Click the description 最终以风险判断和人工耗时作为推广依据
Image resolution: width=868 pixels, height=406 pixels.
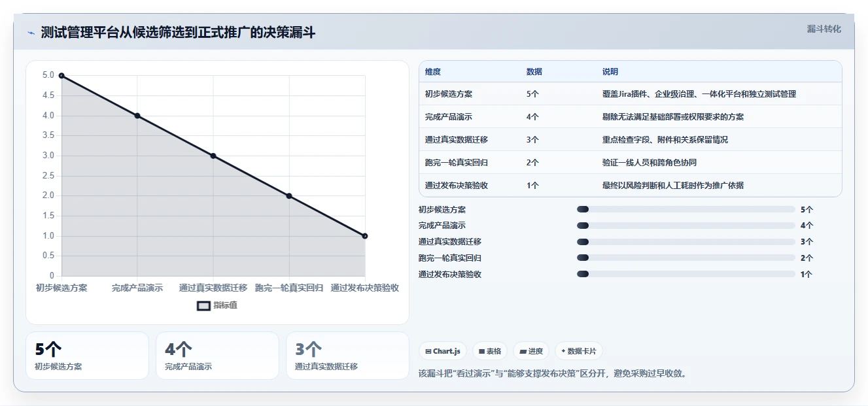pyautogui.click(x=673, y=186)
